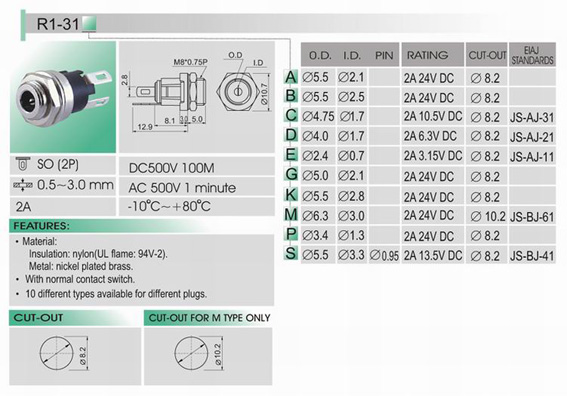Click the green square next to R1-31
This screenshot has height=396, width=567.
(89, 24)
